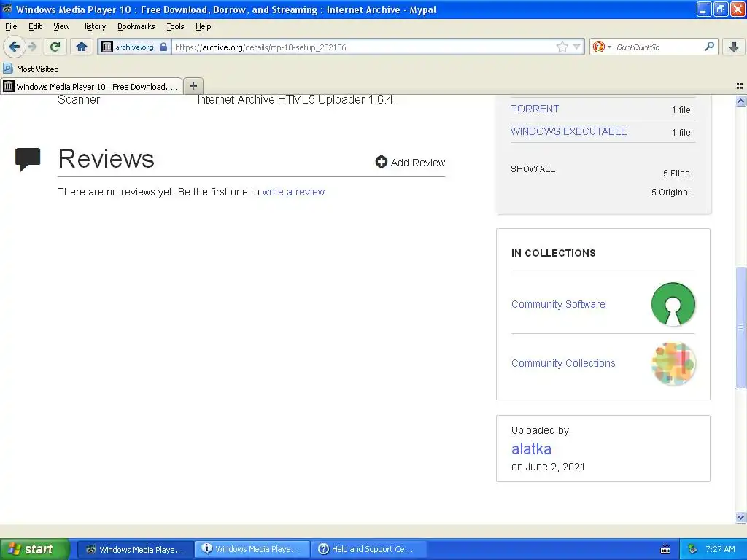Open the Most Visited bookmarks folder
Screen dimensions: 747x560
click(31, 69)
